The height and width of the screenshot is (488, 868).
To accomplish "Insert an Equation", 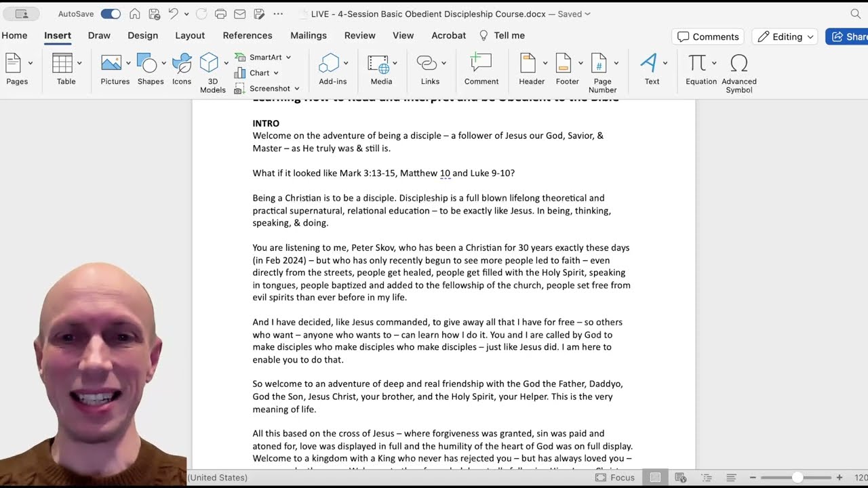I will 701,69.
